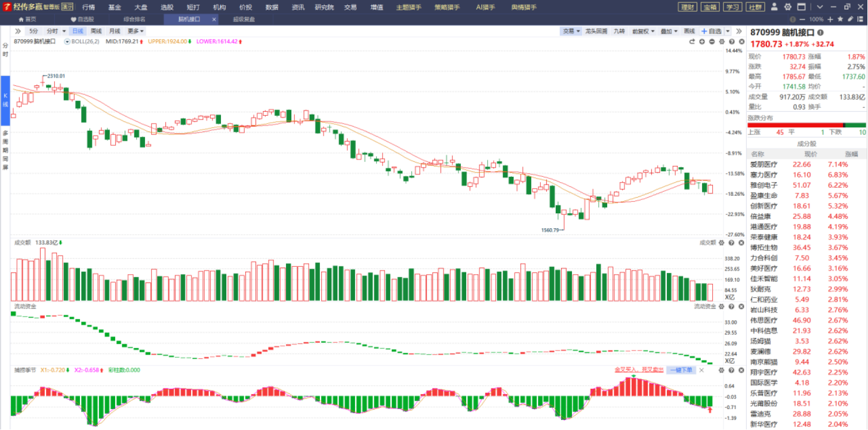Open the 数据 menu
Screen dimensions: 868x430
coord(272,7)
